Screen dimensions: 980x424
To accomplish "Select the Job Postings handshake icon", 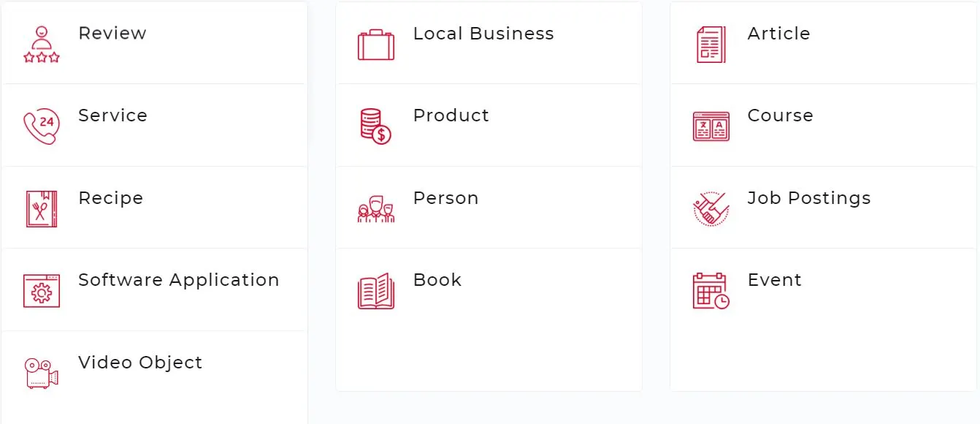I will (x=709, y=206).
